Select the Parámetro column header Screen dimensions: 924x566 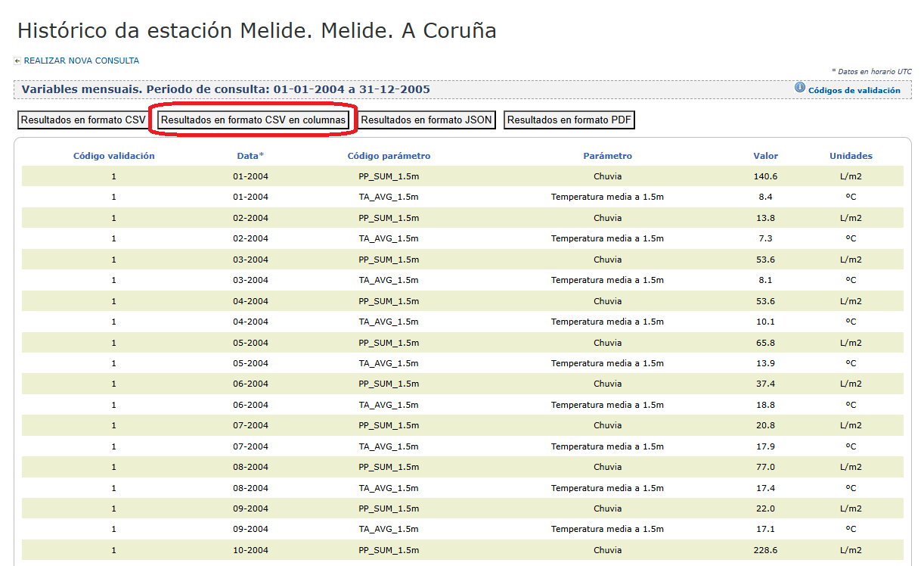[x=607, y=156]
